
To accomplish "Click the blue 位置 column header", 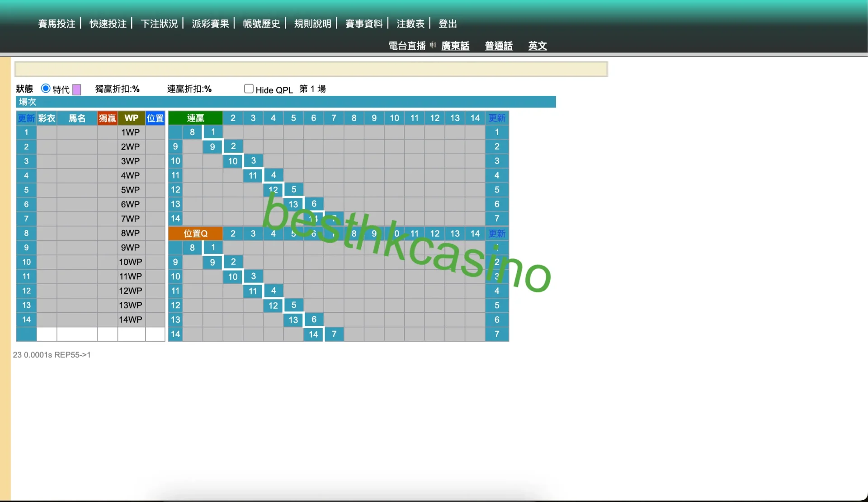I will pyautogui.click(x=155, y=118).
